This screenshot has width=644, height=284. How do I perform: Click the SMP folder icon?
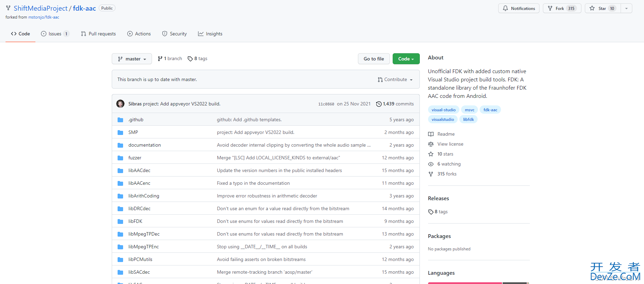click(120, 133)
